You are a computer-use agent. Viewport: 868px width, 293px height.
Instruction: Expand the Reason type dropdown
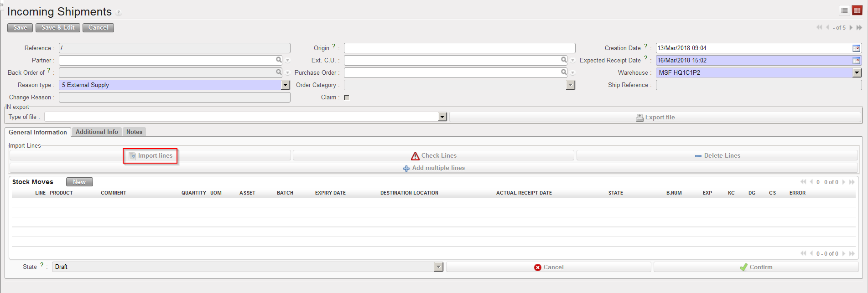285,85
